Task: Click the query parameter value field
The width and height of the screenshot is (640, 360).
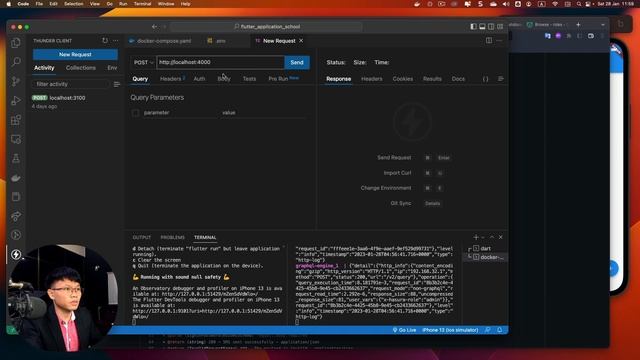Action: [x=263, y=113]
